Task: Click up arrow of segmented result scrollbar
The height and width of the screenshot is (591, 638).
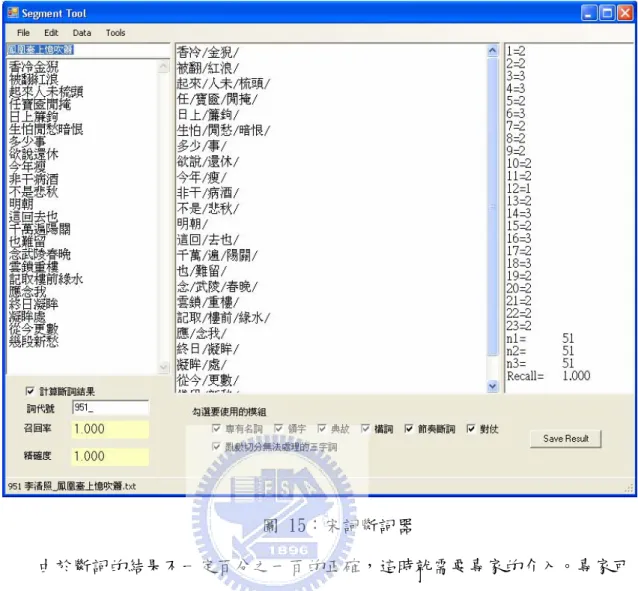Action: click(x=492, y=50)
